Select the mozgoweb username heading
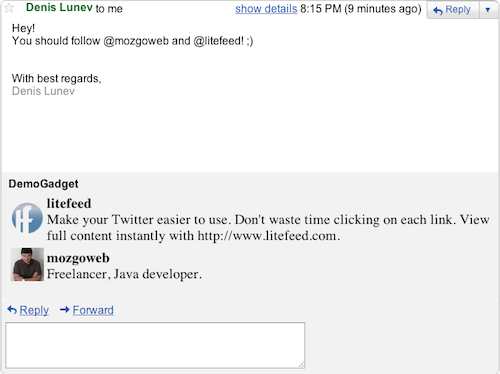Screen dimensions: 500x374 click(x=78, y=258)
